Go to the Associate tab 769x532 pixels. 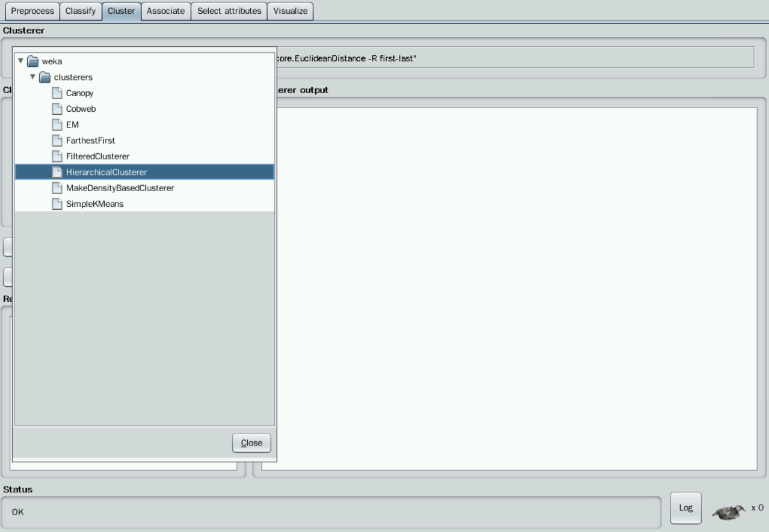(x=165, y=11)
